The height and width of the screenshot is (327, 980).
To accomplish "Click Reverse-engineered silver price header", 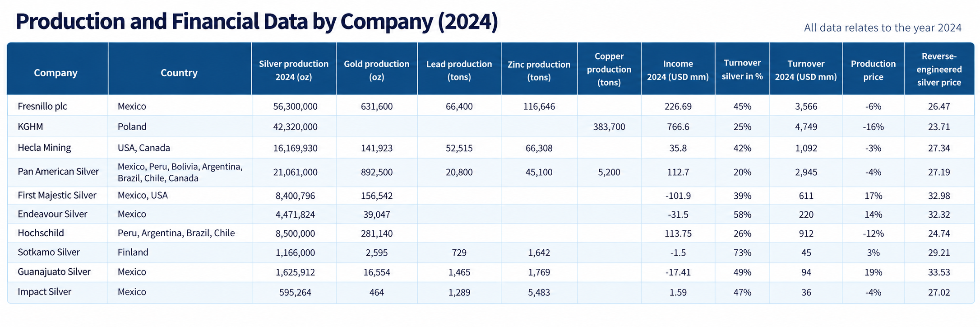I will [x=939, y=69].
